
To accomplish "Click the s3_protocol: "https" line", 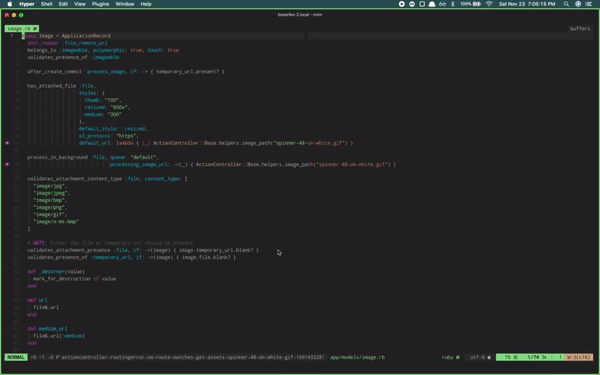I will [109, 136].
